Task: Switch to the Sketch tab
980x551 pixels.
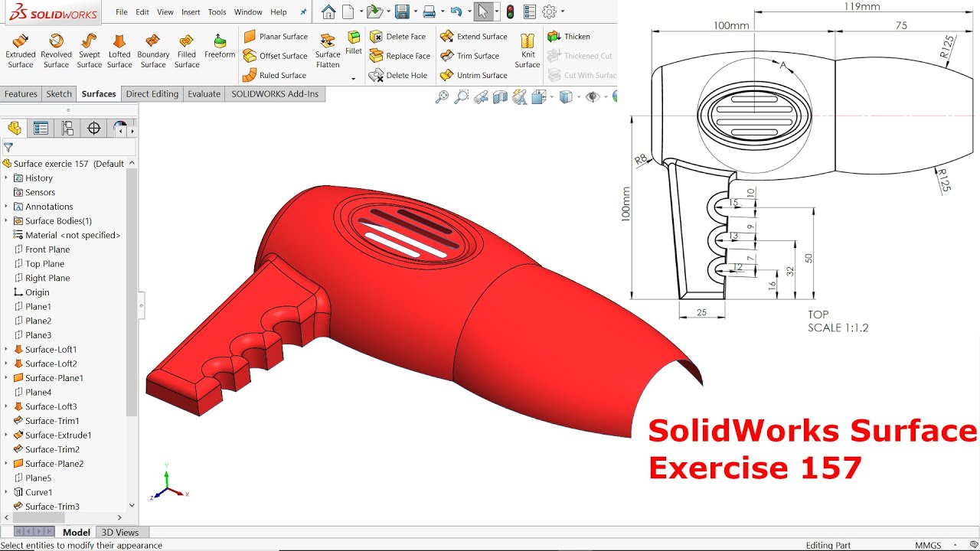Action: 59,94
